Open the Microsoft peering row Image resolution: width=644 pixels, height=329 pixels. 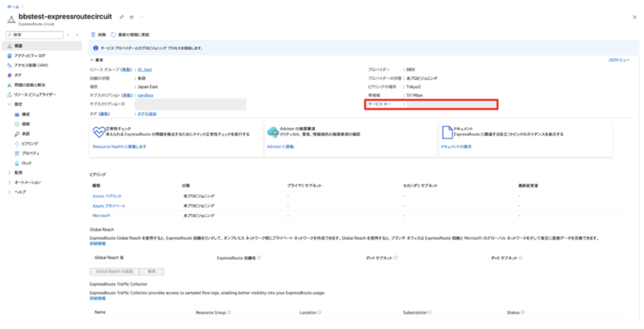101,216
